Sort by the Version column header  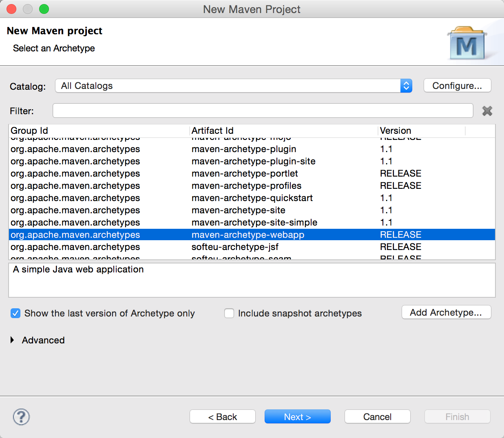[x=422, y=131]
